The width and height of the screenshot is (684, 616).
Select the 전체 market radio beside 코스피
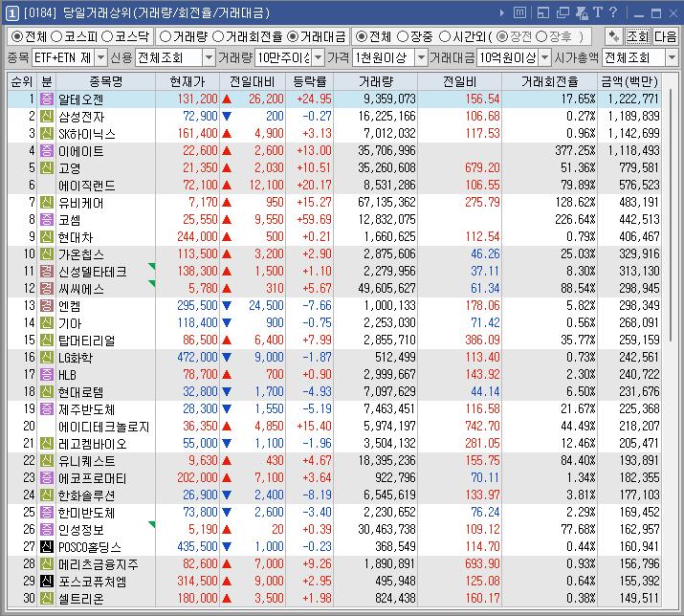pyautogui.click(x=17, y=36)
